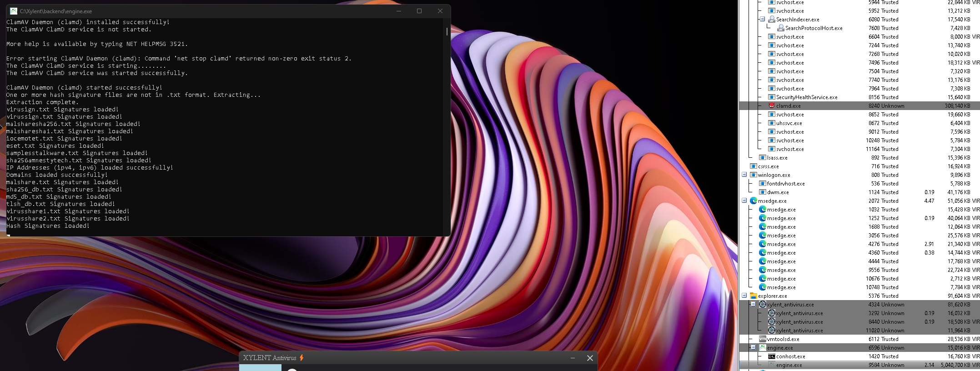Click the svchost.exe icon for PID 6604
This screenshot has height=371, width=980.
click(x=771, y=36)
